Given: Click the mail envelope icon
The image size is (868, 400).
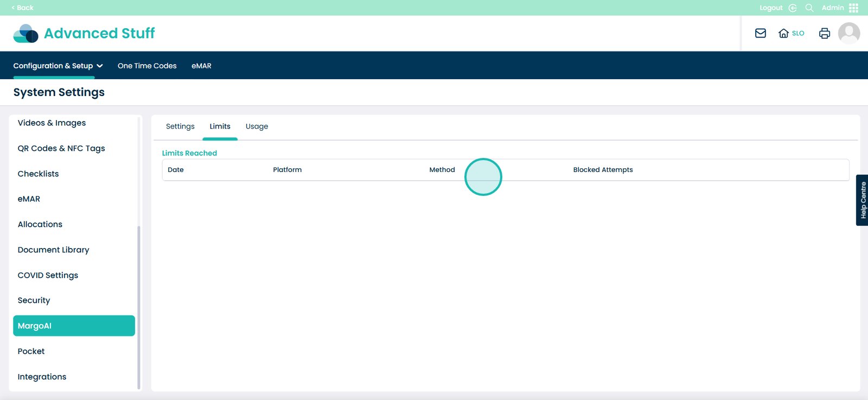Looking at the screenshot, I should click(x=760, y=33).
